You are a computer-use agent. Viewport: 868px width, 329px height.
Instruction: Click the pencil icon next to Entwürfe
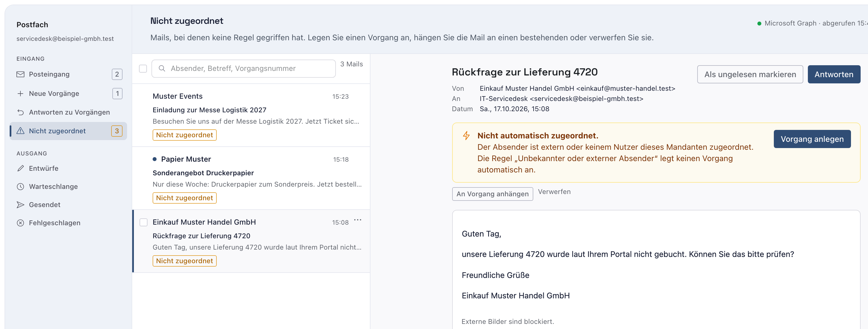click(x=20, y=168)
